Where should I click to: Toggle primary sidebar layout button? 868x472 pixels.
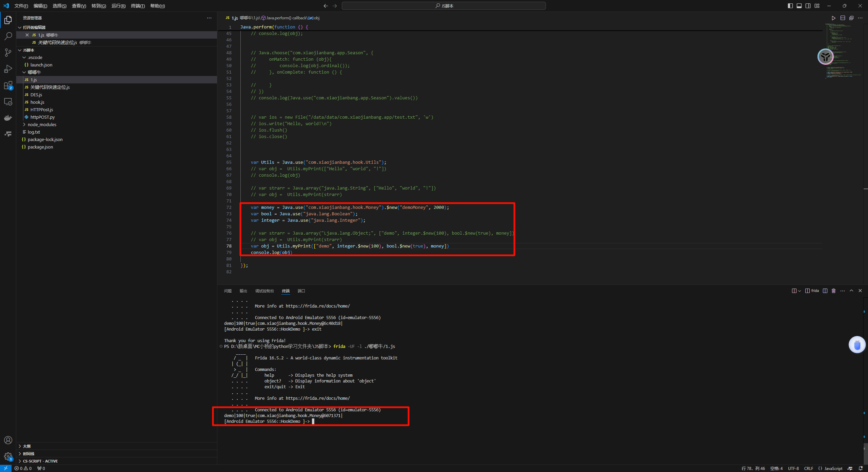[790, 6]
